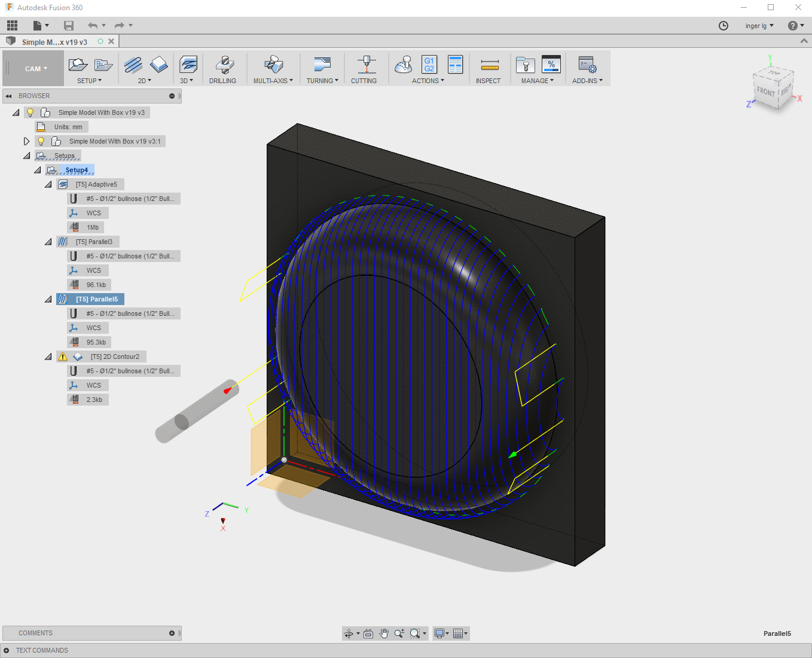
Task: Open the TURNING dropdown menu
Action: point(322,81)
